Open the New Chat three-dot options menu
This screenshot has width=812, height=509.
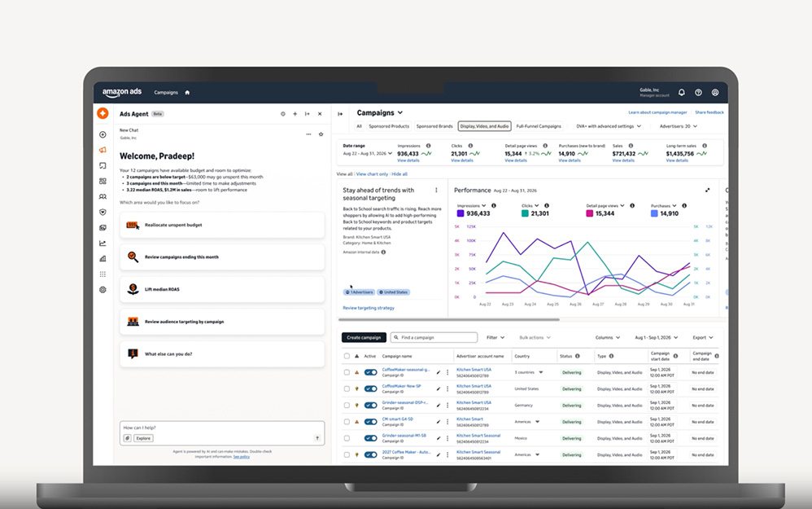[x=308, y=134]
